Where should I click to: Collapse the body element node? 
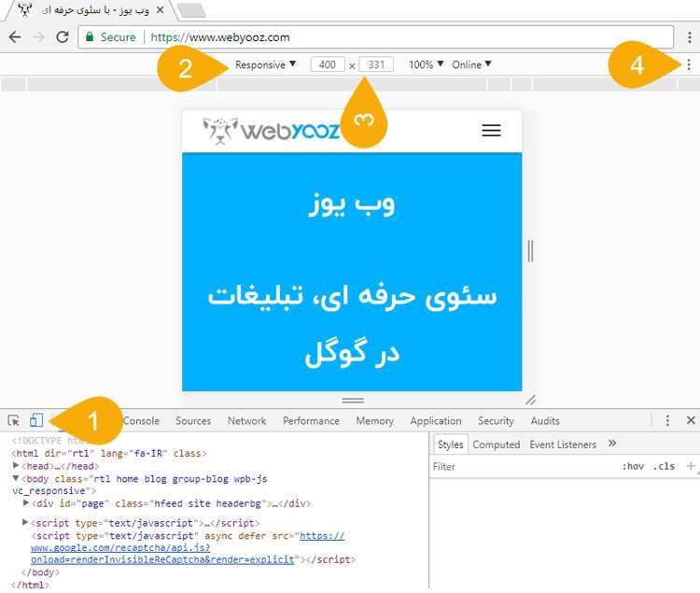pos(16,478)
